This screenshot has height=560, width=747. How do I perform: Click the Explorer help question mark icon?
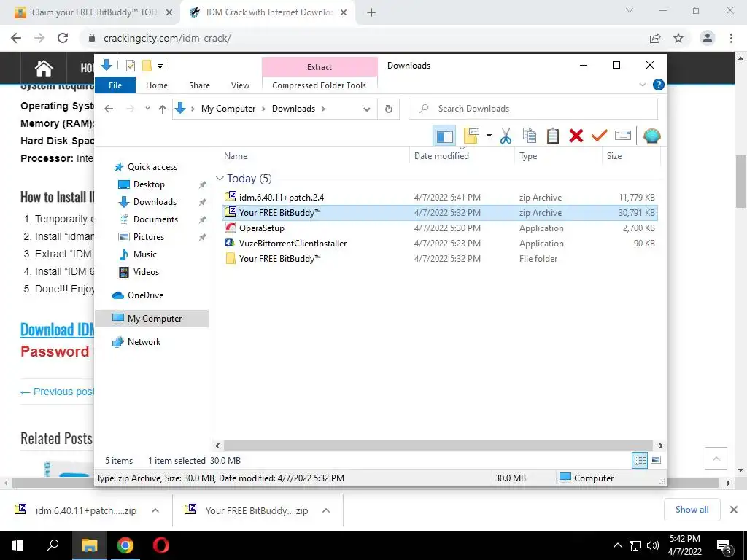pyautogui.click(x=659, y=85)
